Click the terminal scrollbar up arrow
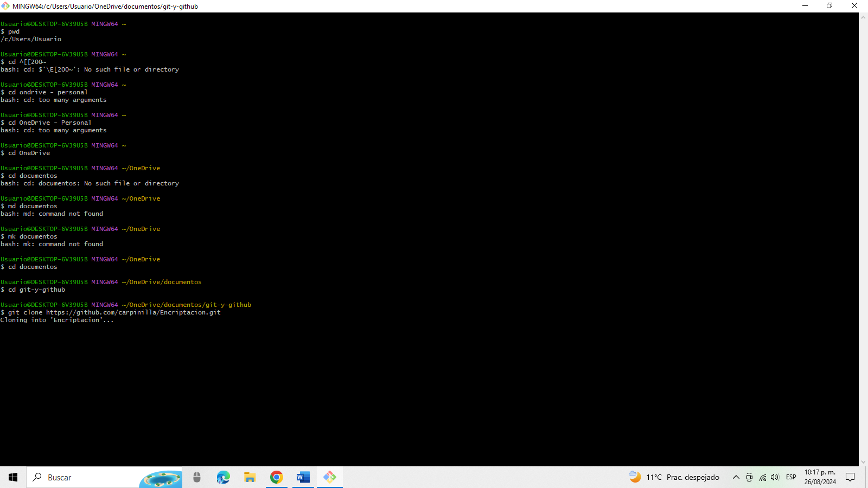 pos(863,17)
